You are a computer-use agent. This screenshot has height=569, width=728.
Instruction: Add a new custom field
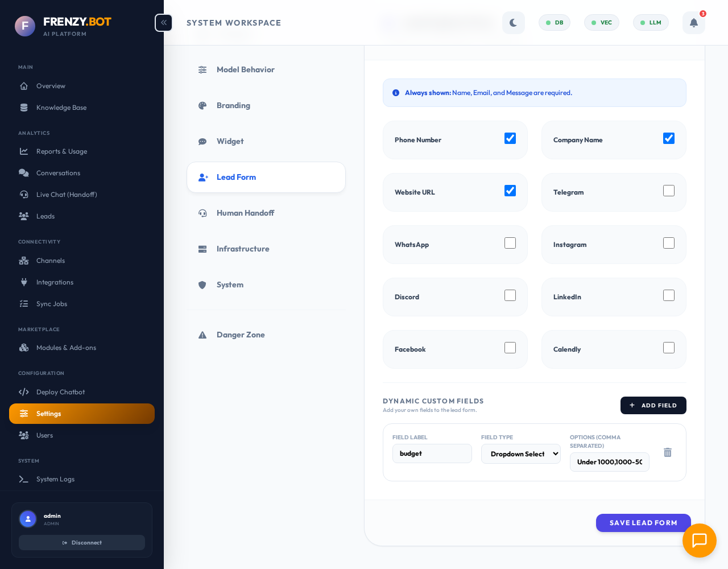(x=653, y=405)
